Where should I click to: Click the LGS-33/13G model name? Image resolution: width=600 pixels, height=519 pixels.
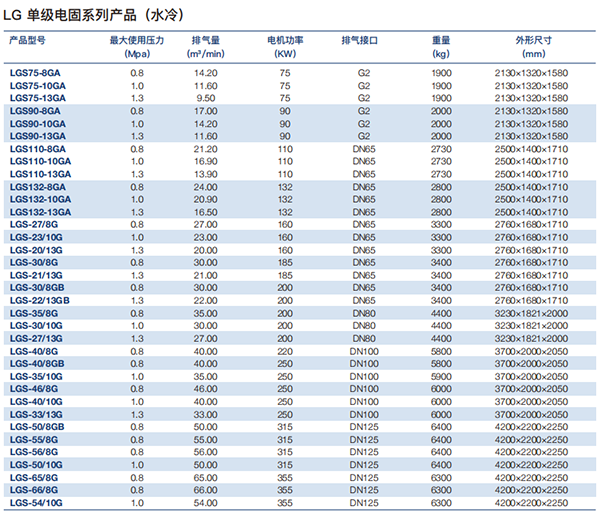point(37,413)
